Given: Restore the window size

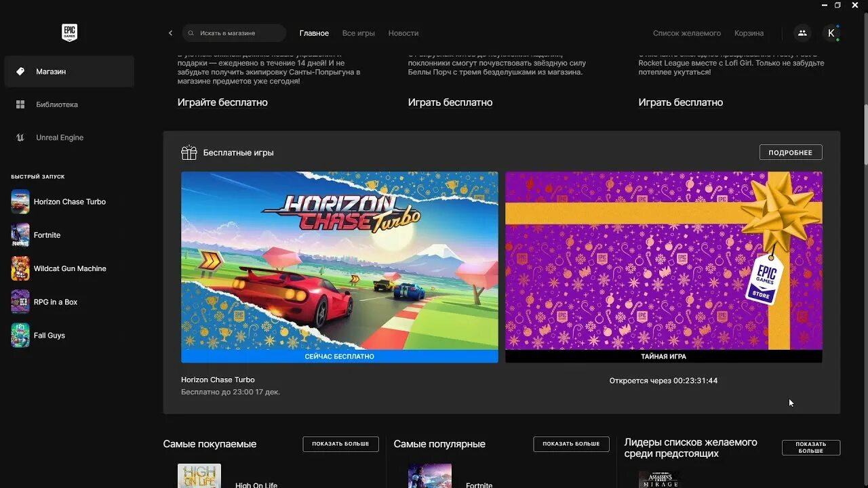Looking at the screenshot, I should pyautogui.click(x=837, y=5).
